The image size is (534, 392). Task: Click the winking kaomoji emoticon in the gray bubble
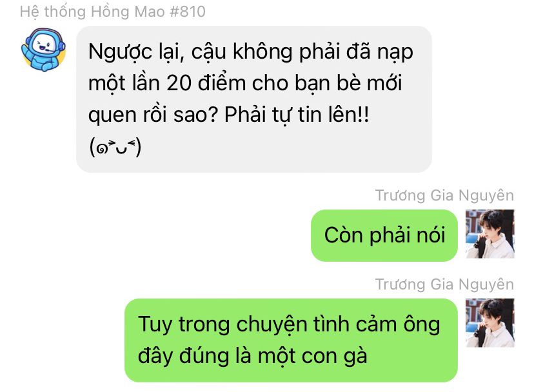[115, 147]
